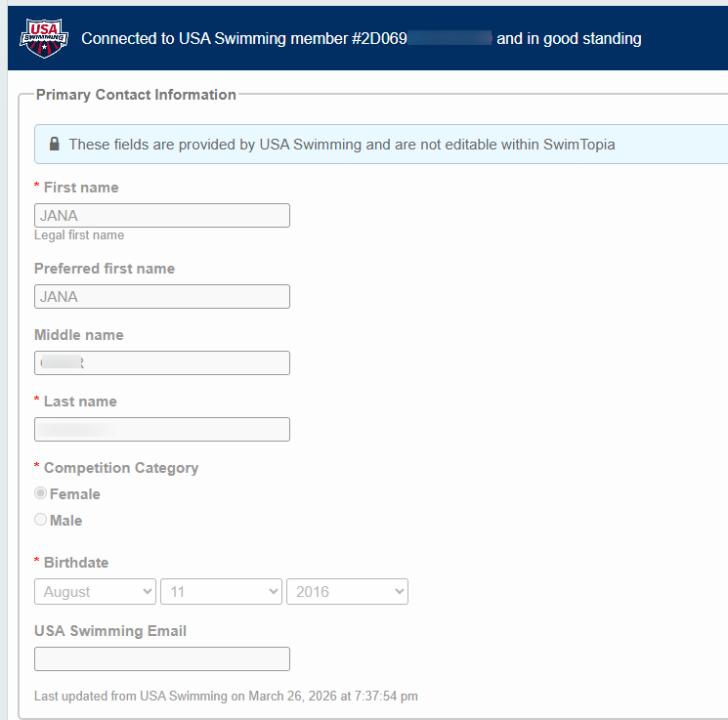
Task: Click the Last name input field
Action: [162, 429]
